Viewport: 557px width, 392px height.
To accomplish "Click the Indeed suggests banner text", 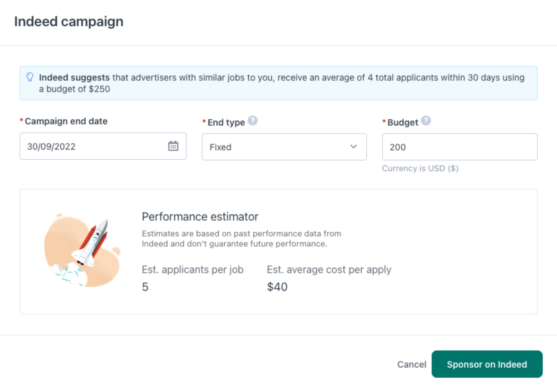I will [282, 83].
